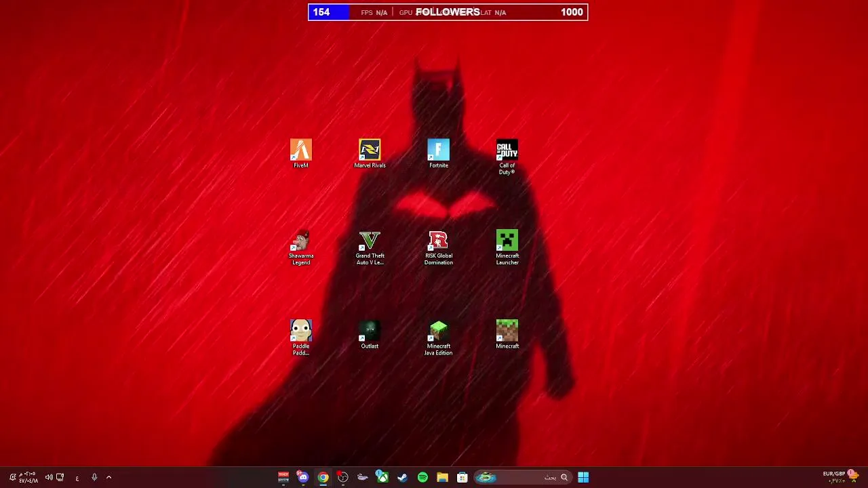868x488 pixels.
Task: Open the clock and date in taskbar
Action: 28,477
